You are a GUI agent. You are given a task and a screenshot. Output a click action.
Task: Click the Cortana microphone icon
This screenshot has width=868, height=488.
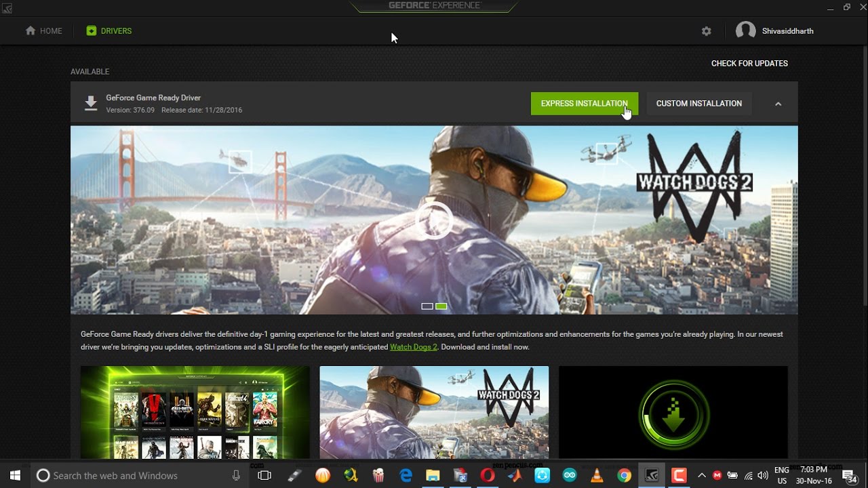(236, 476)
